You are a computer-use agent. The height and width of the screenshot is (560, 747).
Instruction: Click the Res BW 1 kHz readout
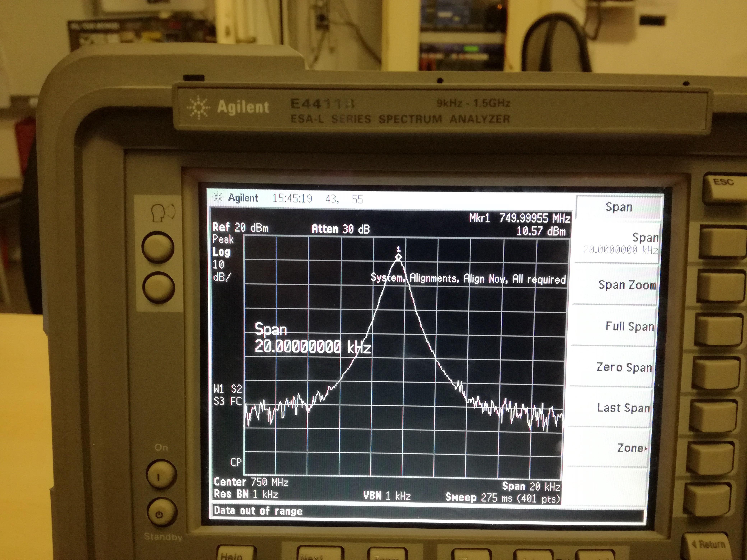[246, 494]
